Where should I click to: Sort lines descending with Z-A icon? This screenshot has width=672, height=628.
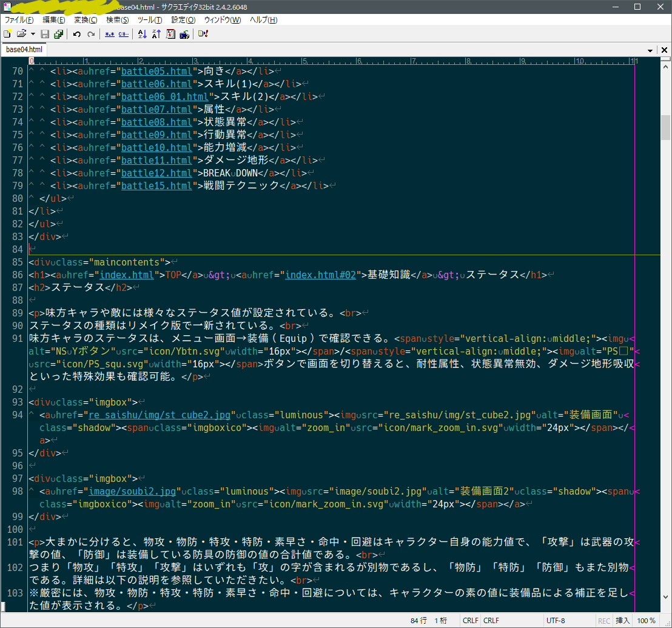tap(156, 34)
